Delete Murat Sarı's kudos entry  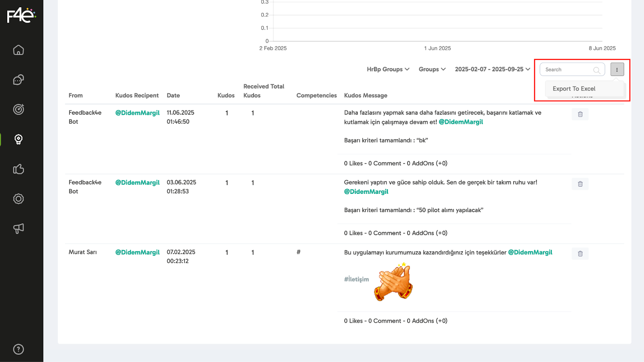pos(580,254)
